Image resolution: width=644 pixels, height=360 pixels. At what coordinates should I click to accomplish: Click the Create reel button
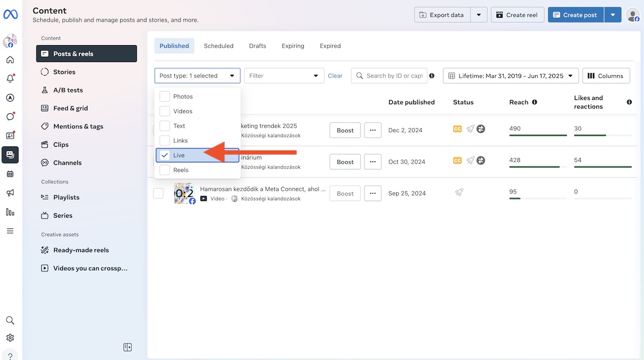tap(518, 15)
